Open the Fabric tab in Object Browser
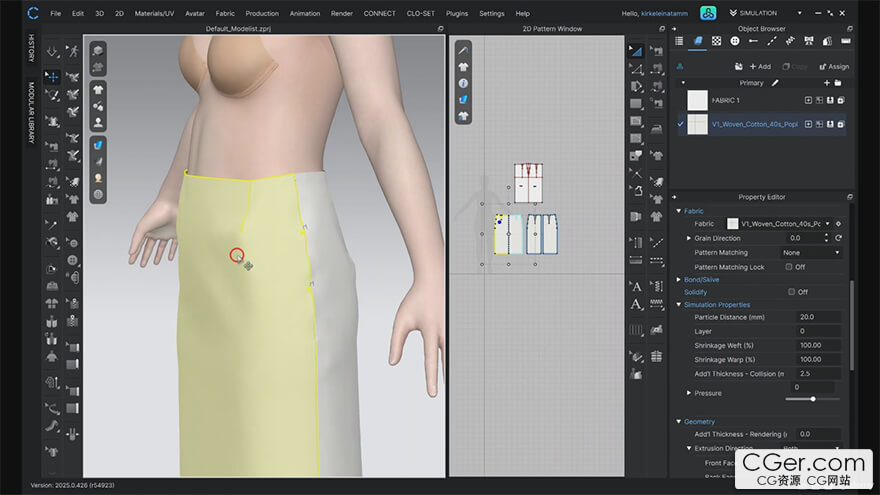Screen dimensions: 880x495 698,41
